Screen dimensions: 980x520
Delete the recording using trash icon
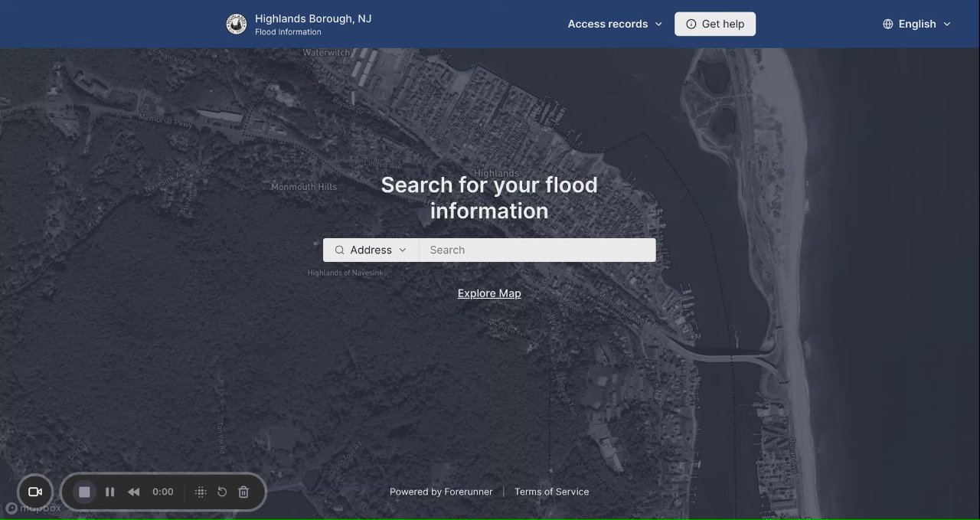243,492
